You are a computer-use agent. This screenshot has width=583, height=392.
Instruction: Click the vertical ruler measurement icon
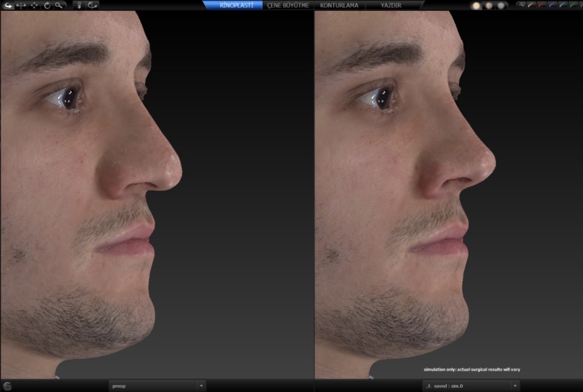tap(79, 5)
